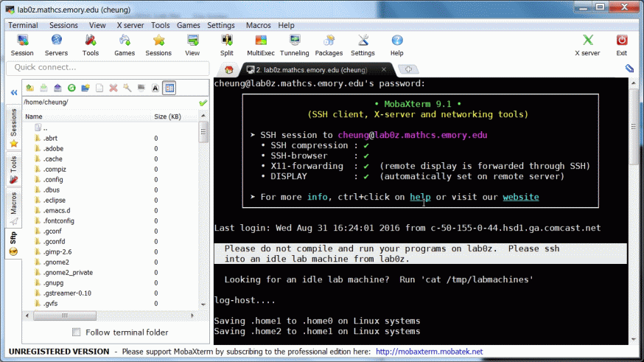Screen dimensions: 644x362
Task: Select the .gstreamer-0.10 folder
Action: pos(67,293)
